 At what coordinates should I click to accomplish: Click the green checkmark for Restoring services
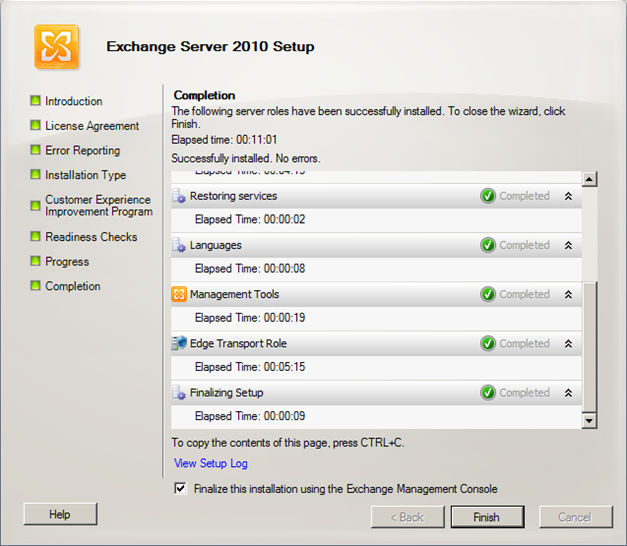(488, 196)
